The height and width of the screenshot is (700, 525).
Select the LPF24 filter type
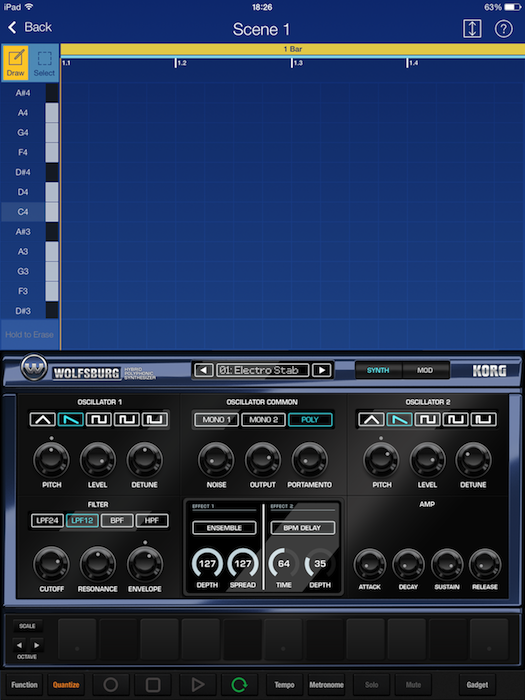tap(47, 521)
